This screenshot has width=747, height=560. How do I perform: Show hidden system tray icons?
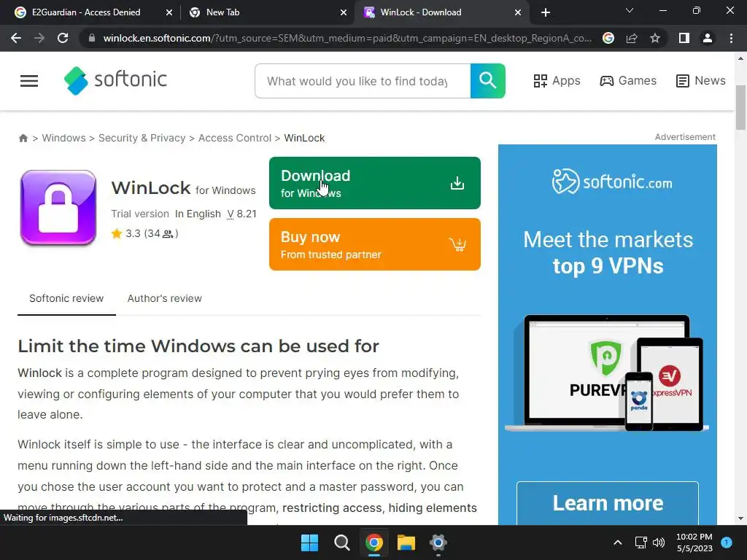click(x=618, y=542)
